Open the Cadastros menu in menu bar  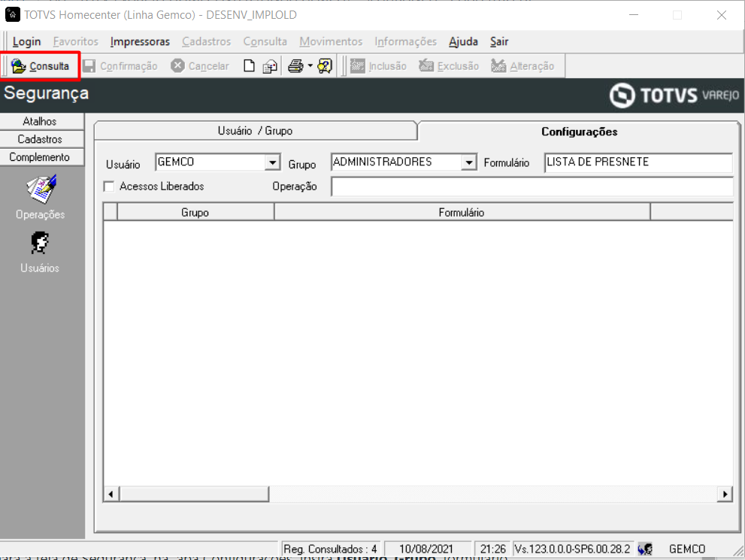click(206, 42)
